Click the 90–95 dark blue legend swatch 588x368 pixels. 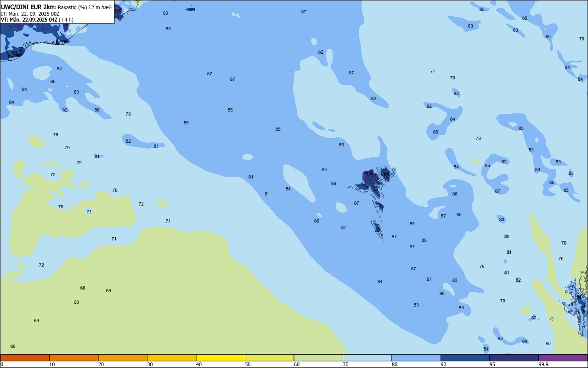(x=465, y=357)
